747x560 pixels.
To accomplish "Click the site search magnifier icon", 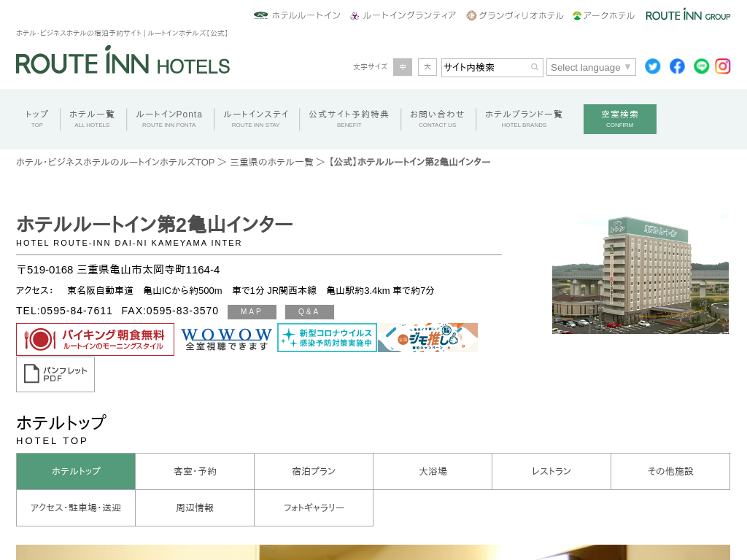I will [535, 67].
